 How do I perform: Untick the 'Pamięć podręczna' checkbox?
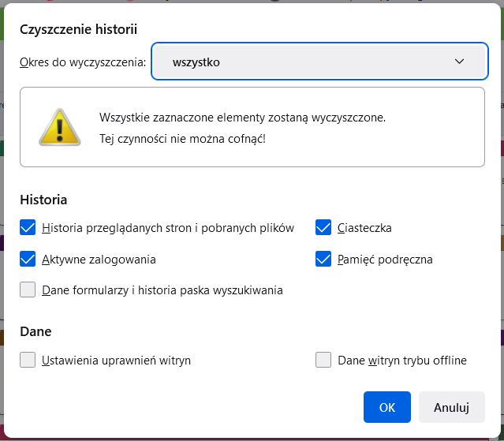[323, 259]
